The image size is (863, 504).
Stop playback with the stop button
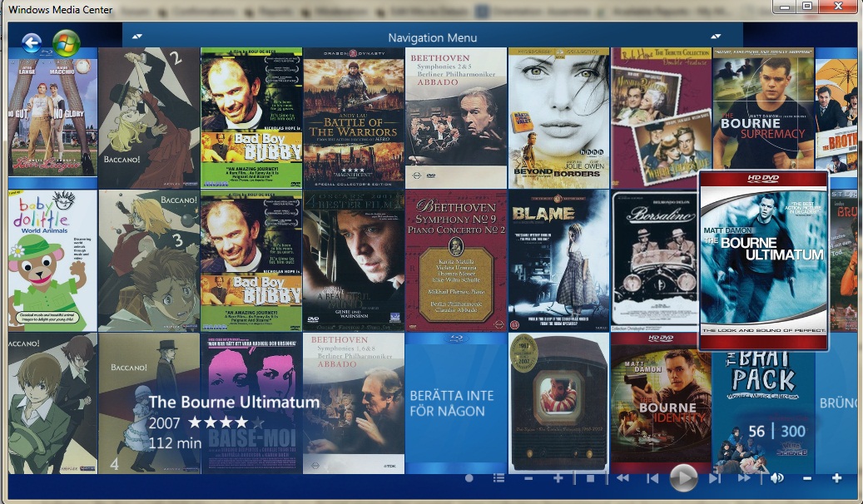click(590, 478)
